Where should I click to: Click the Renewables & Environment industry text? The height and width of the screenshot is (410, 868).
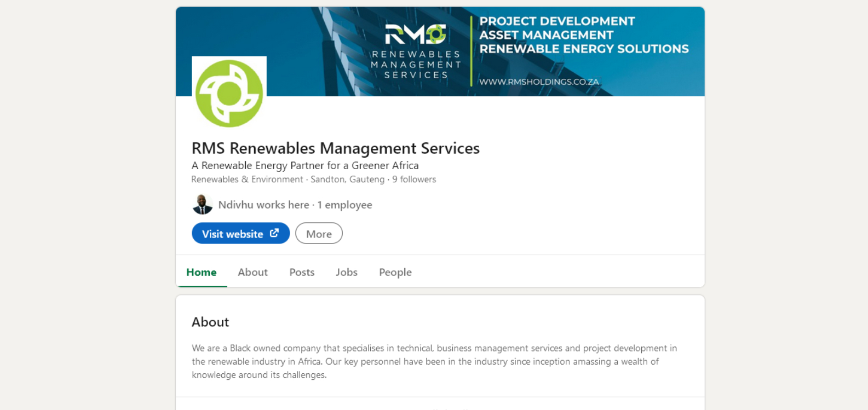[247, 180]
